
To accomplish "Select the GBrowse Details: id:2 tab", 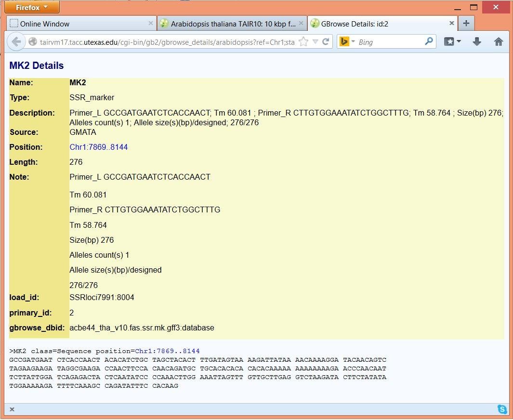I will pos(382,24).
